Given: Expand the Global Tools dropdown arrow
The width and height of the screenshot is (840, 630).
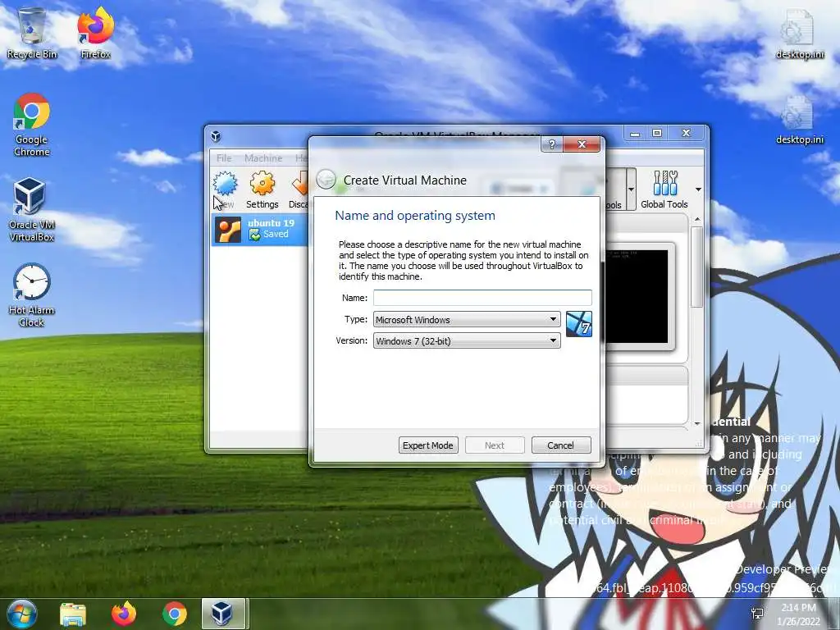Looking at the screenshot, I should (x=698, y=189).
